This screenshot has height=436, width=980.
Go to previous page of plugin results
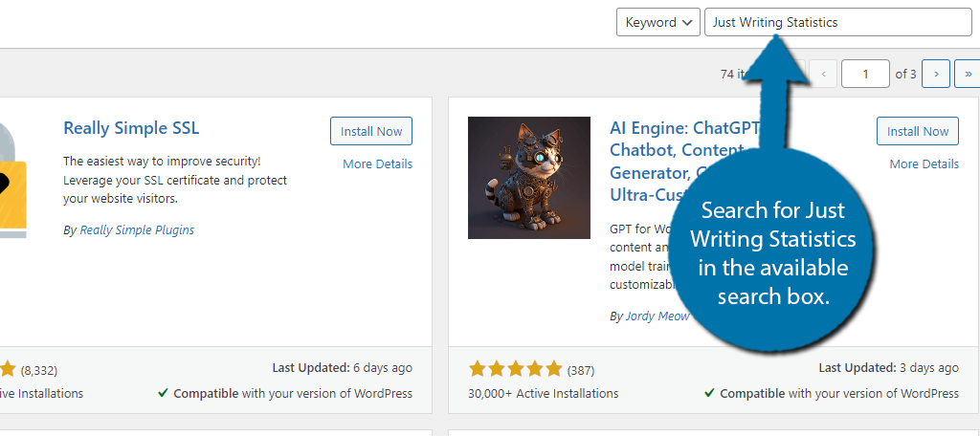(823, 74)
